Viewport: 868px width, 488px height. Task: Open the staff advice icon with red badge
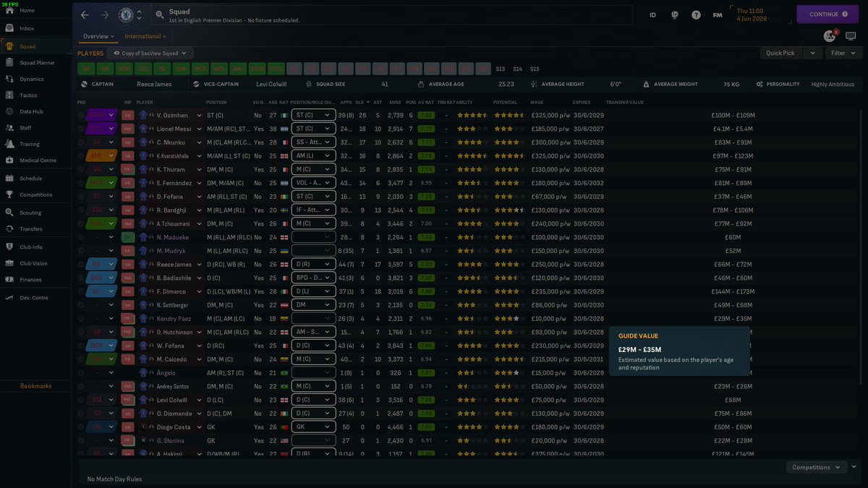(x=830, y=35)
